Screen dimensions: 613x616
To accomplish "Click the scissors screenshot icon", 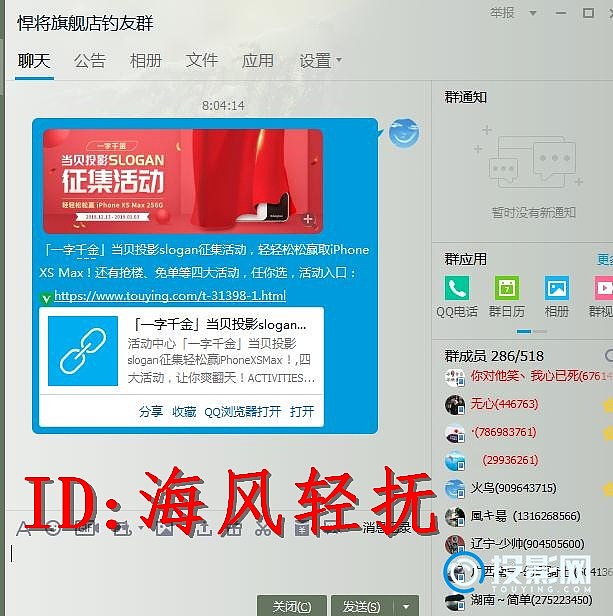I will pos(263,528).
